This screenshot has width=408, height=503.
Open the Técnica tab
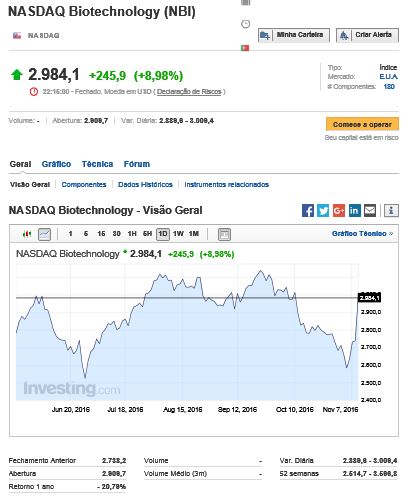97,164
